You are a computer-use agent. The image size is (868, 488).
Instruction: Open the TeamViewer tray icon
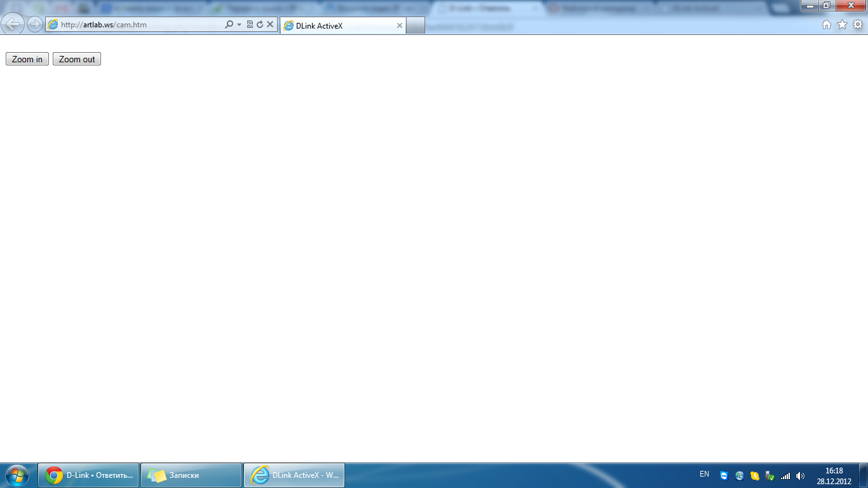(x=724, y=476)
